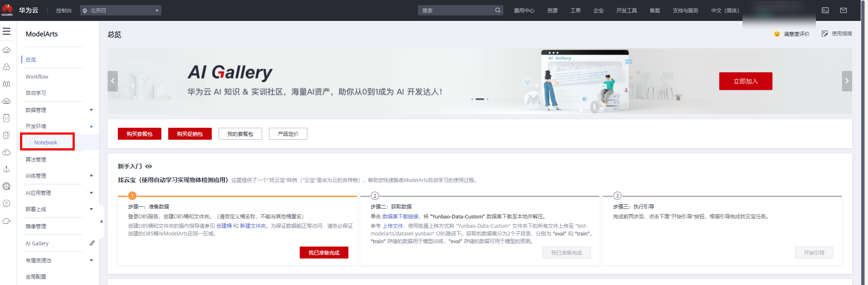Click the location pin in region selector

[x=85, y=11]
